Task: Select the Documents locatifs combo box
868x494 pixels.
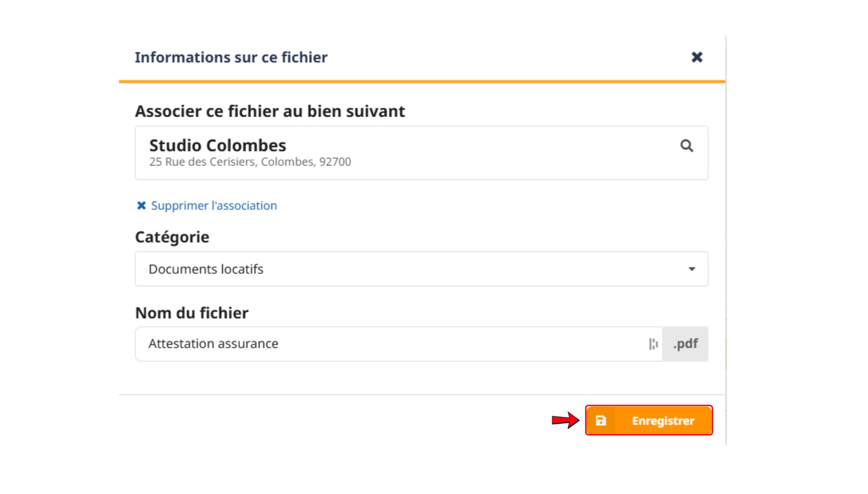Action: coord(421,269)
